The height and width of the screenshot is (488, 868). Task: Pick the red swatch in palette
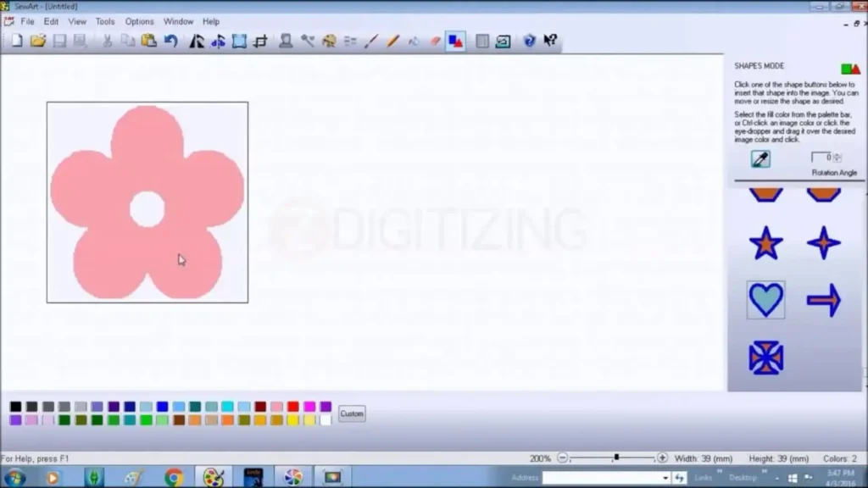pos(293,407)
